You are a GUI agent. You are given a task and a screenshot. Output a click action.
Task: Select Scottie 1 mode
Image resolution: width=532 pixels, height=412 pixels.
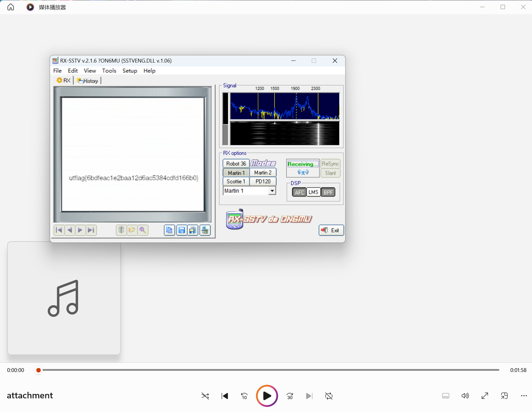(x=236, y=181)
